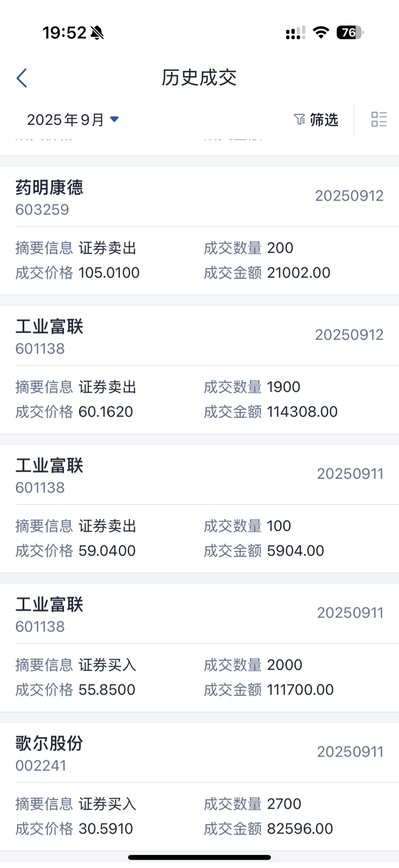Image resolution: width=399 pixels, height=868 pixels.
Task: Tap the 成交金额 21002.00 value
Action: (x=299, y=273)
